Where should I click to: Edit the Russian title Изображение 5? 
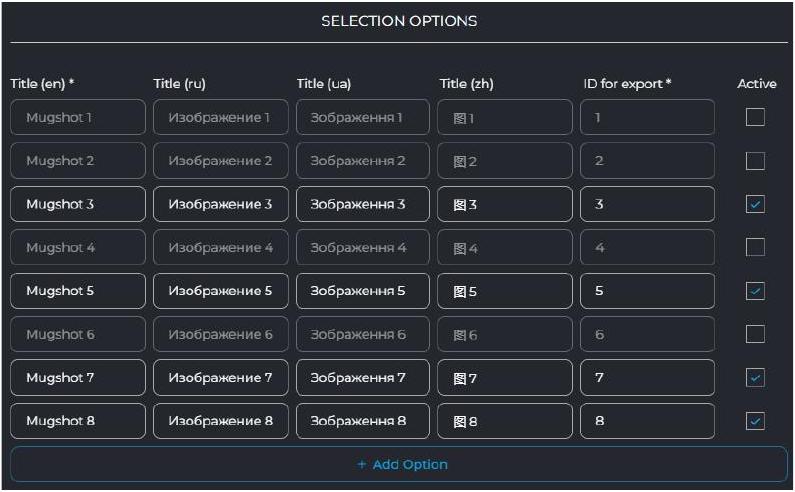pos(221,291)
